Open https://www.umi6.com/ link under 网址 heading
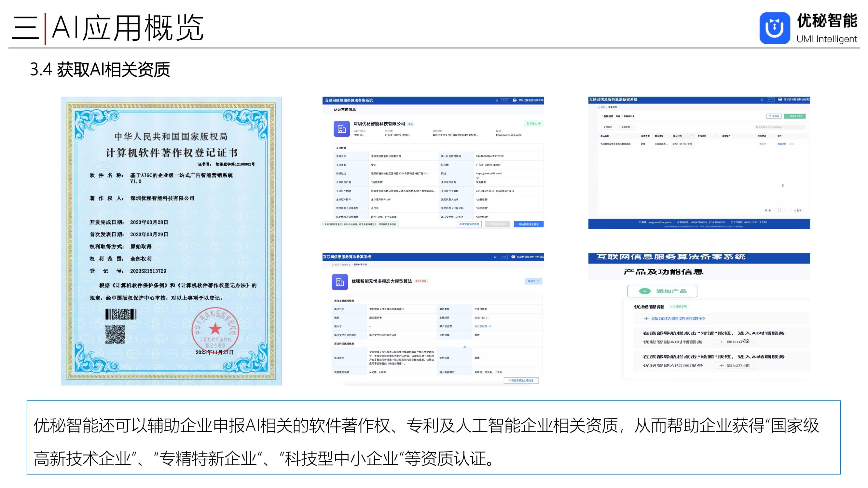This screenshot has width=868, height=488. pyautogui.click(x=508, y=135)
